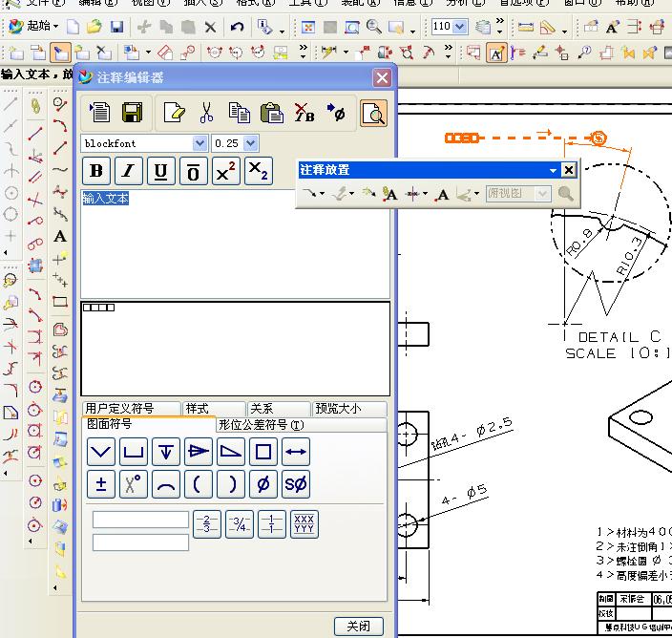
Task: Insert left parenthesis symbol
Action: click(x=199, y=484)
